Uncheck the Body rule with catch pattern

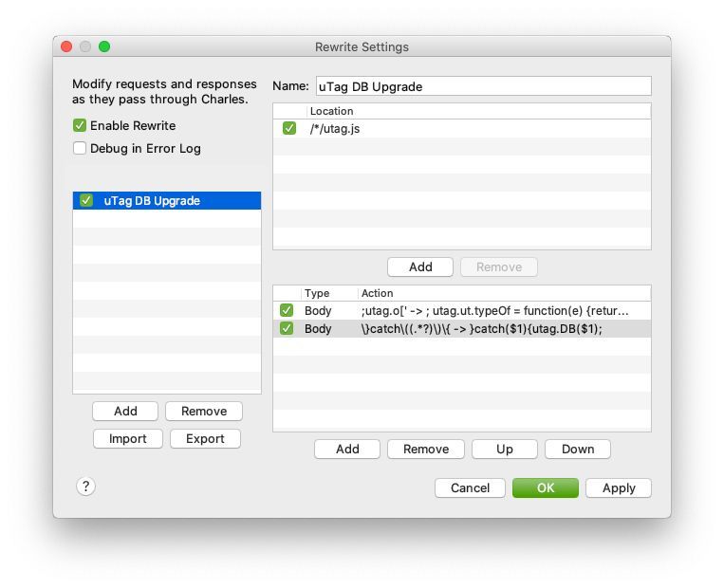[287, 328]
